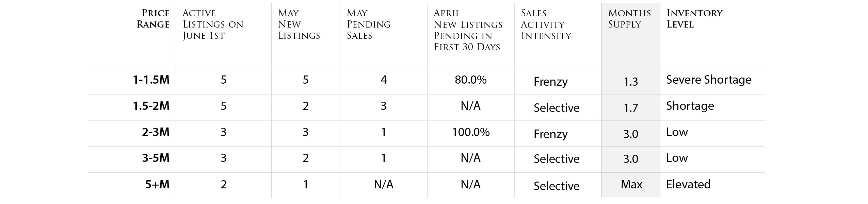
Task: Click the Shortage inventory level cell
Action: [x=690, y=106]
